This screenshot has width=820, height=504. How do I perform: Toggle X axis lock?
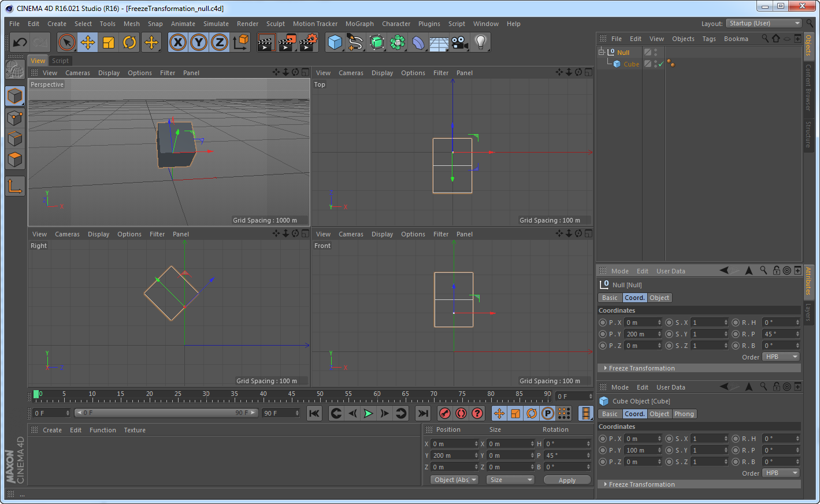[178, 42]
